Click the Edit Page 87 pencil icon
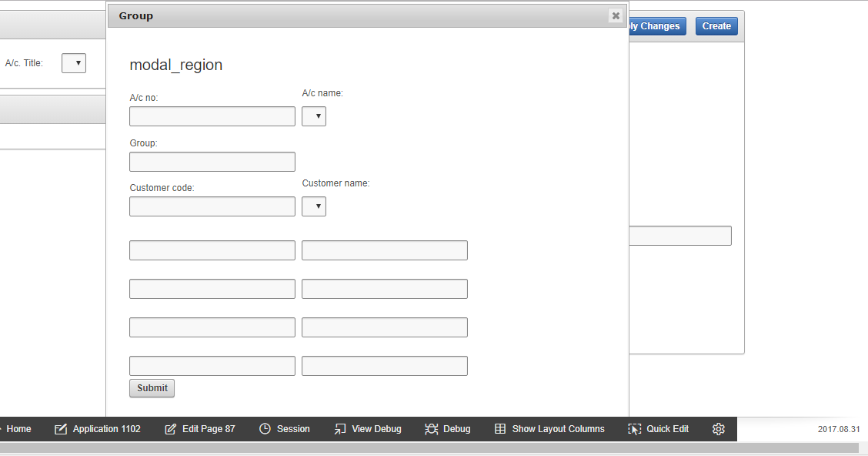This screenshot has width=868, height=456. coord(170,429)
